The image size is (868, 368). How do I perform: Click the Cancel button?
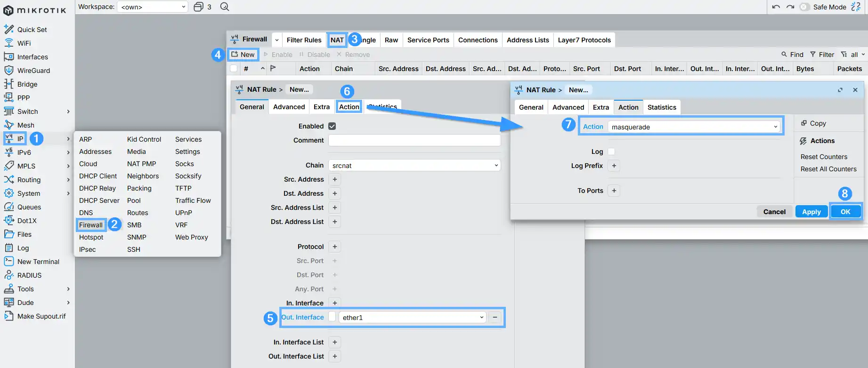click(x=774, y=212)
